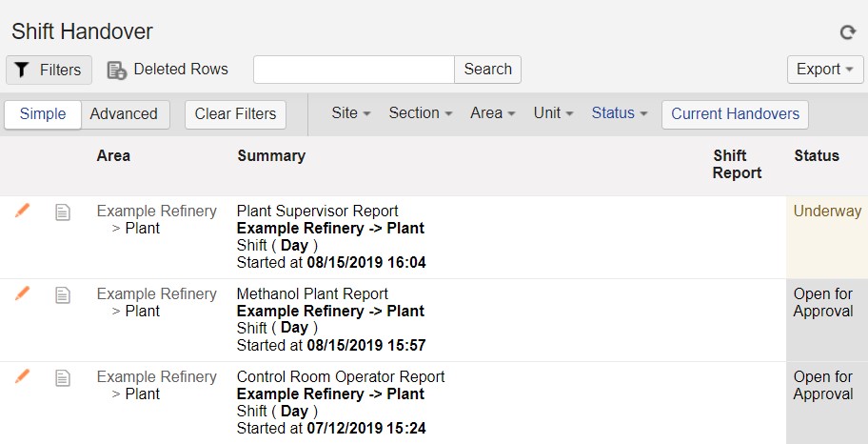Screen dimensions: 868x444
Task: Expand the Section filter dropdown
Action: pos(421,113)
